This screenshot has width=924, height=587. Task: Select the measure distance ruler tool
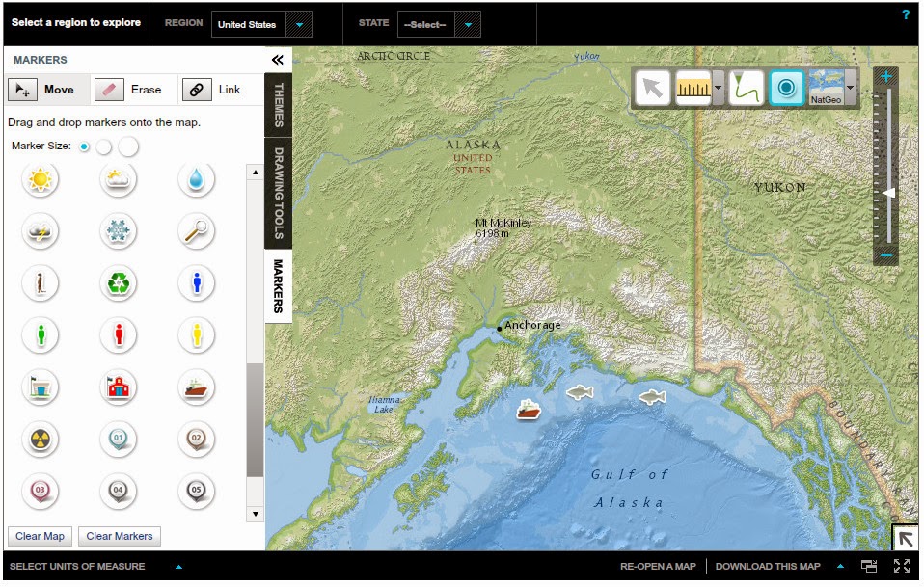[x=694, y=87]
